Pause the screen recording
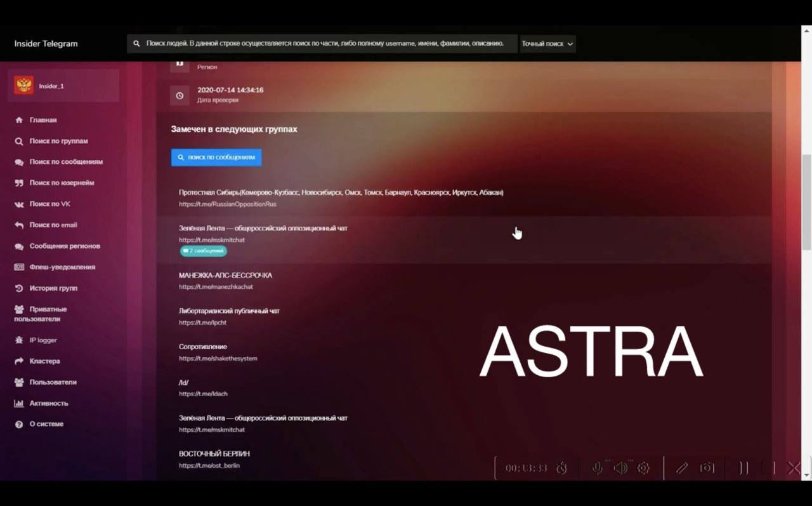This screenshot has height=506, width=812. 743,468
